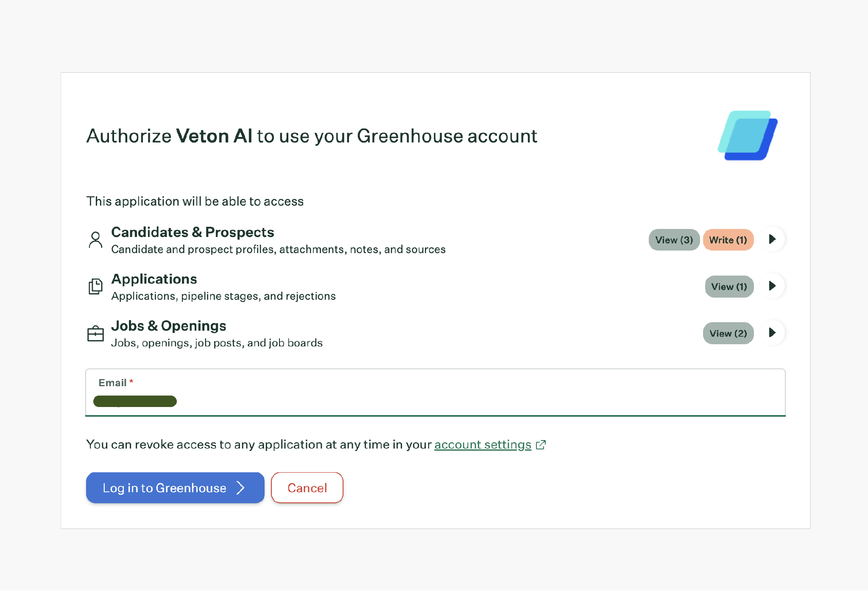The width and height of the screenshot is (868, 591).
Task: Click the Jobs & Openings briefcase icon
Action: tap(95, 334)
